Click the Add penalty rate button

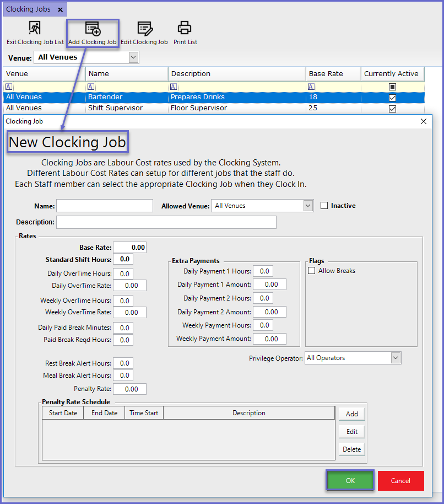(x=351, y=414)
